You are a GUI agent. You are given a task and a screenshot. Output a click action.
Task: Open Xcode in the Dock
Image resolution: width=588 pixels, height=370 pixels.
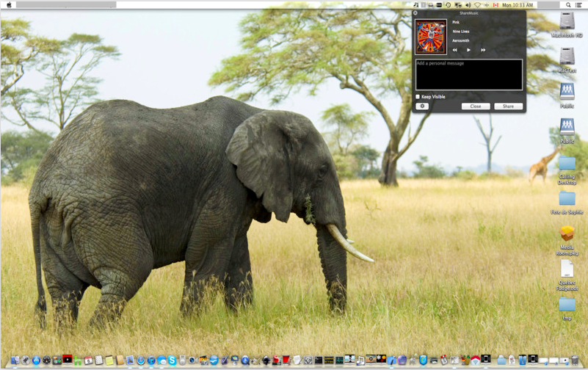391,360
